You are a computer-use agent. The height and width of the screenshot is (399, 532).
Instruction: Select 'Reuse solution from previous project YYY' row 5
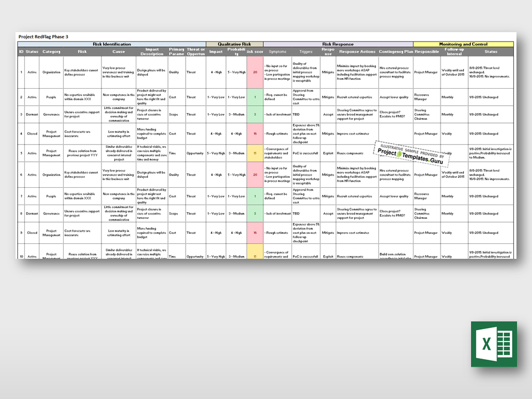(x=83, y=154)
